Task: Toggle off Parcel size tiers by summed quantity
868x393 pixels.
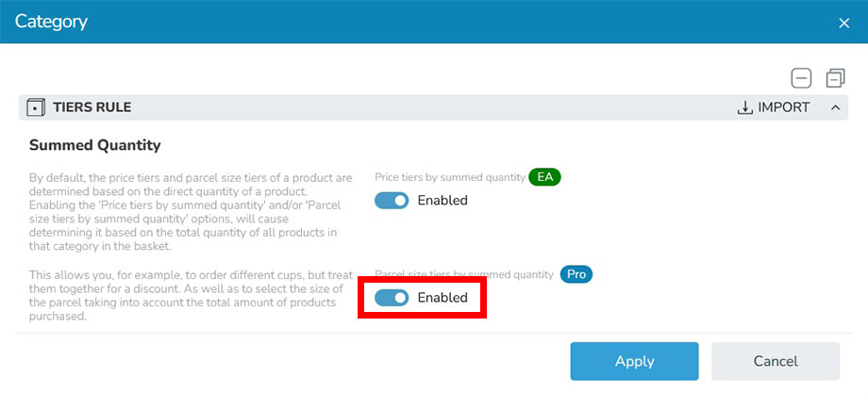Action: pos(392,298)
